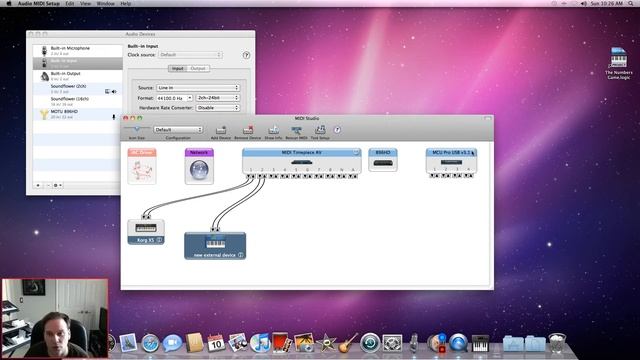Open Audio Devices help button
Viewport: 640px width, 360px height.
(246, 55)
